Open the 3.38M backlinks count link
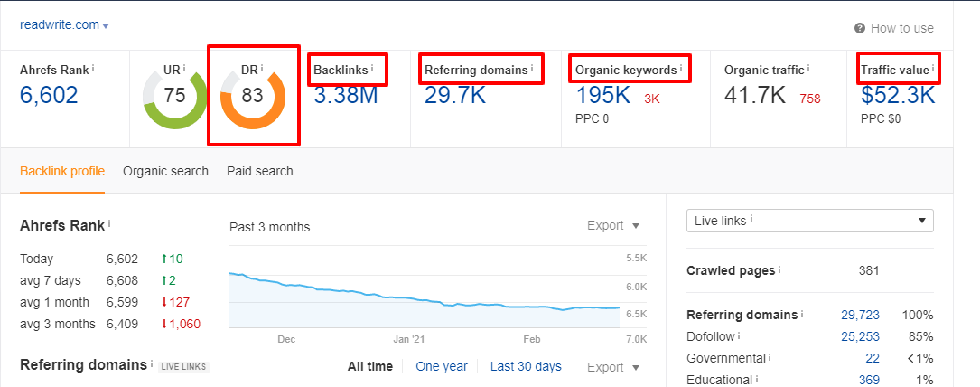Screen dimensions: 980x387 pos(346,95)
